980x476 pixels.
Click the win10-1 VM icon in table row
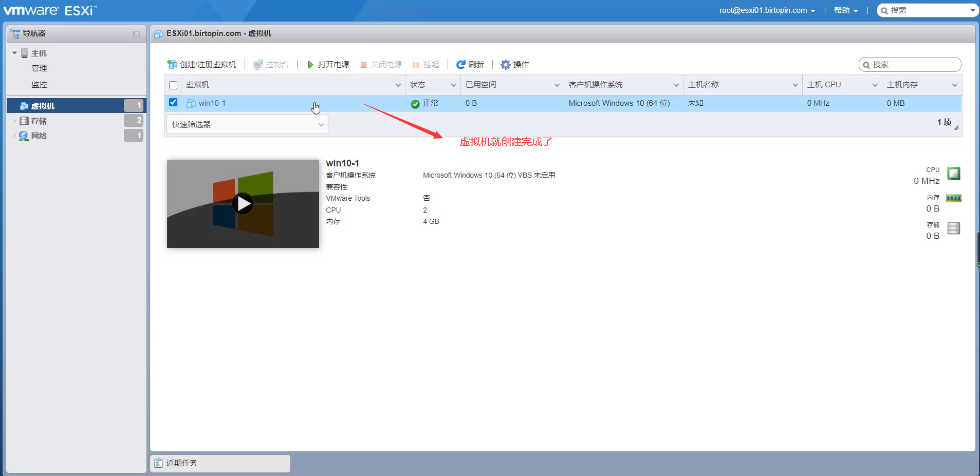coord(191,103)
